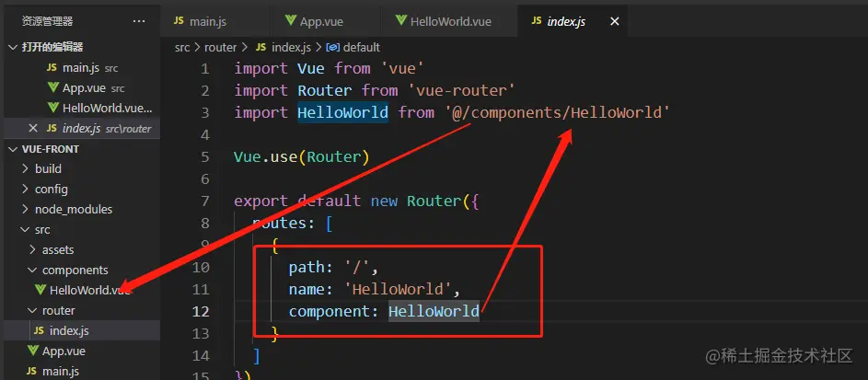The width and height of the screenshot is (868, 380).
Task: Close the index.js tab
Action: [x=615, y=21]
